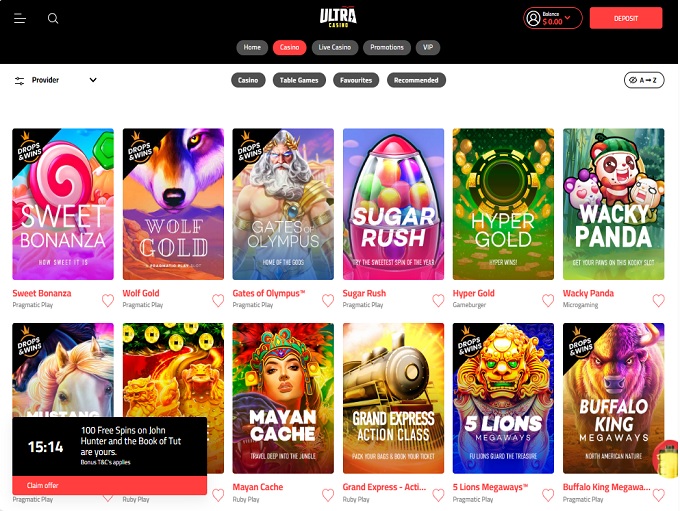Open the Sugar Rush game thumbnail
The image size is (680, 511).
coord(393,204)
